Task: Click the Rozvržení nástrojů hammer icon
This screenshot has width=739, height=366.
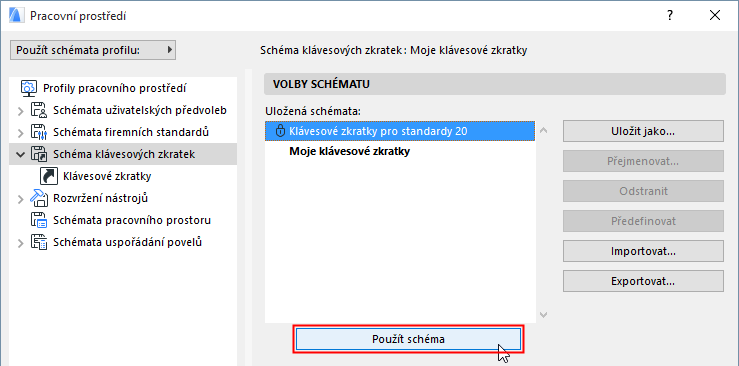Action: (39, 198)
